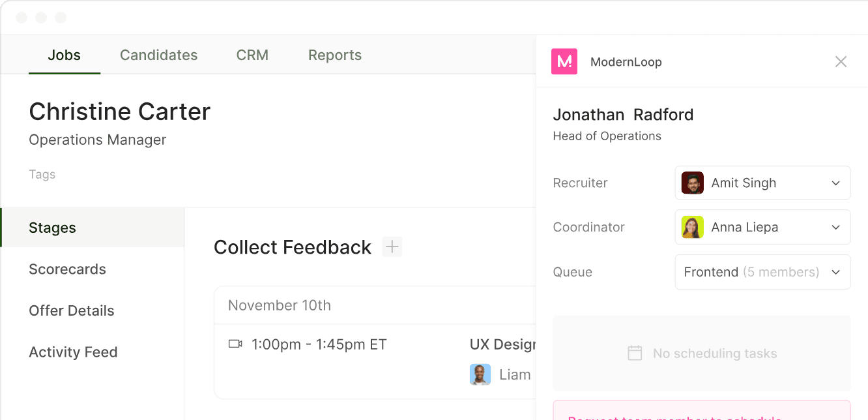Screen dimensions: 868x420
Task: Open the Queue Frontend dropdown
Action: (x=762, y=272)
